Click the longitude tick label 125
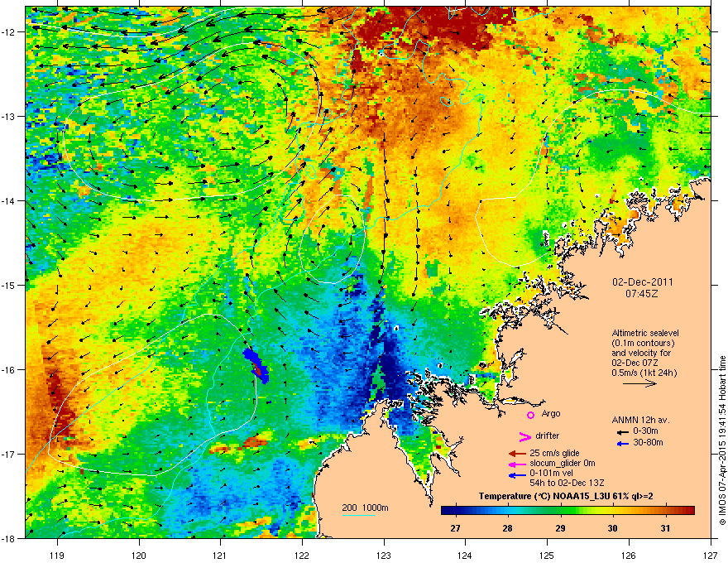The image size is (728, 563). pos(547,555)
